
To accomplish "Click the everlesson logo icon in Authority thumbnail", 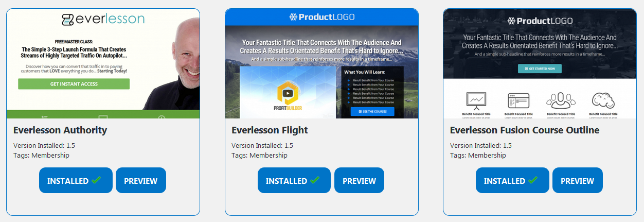I will (67, 20).
